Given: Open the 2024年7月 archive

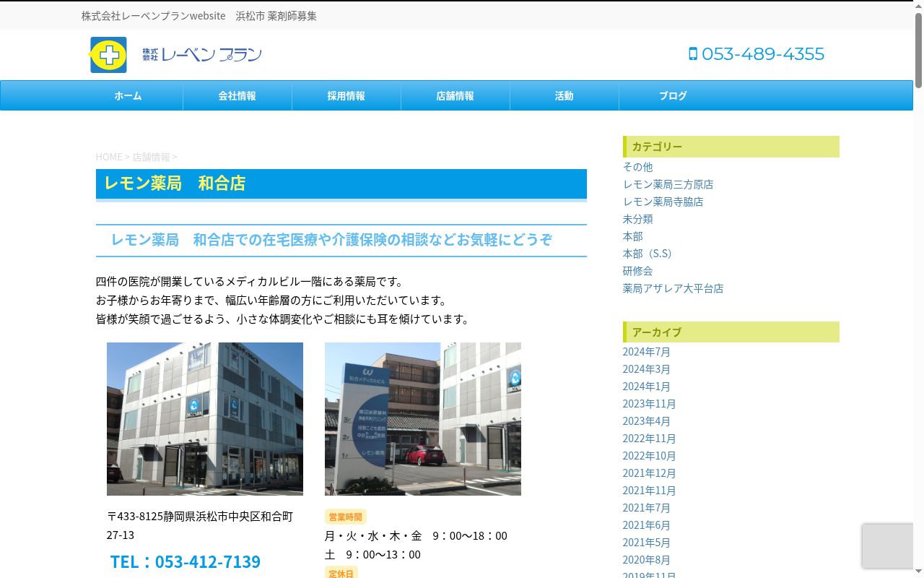Looking at the screenshot, I should click(x=647, y=352).
